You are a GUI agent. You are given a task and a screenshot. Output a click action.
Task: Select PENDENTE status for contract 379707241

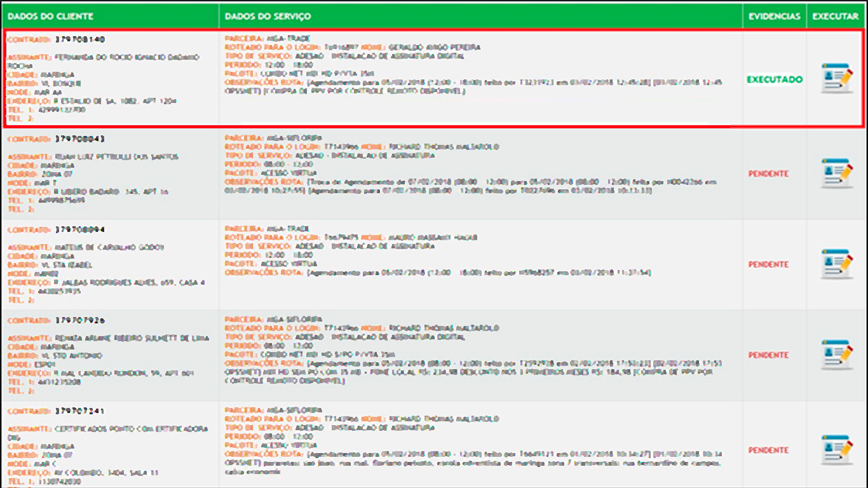tap(768, 451)
